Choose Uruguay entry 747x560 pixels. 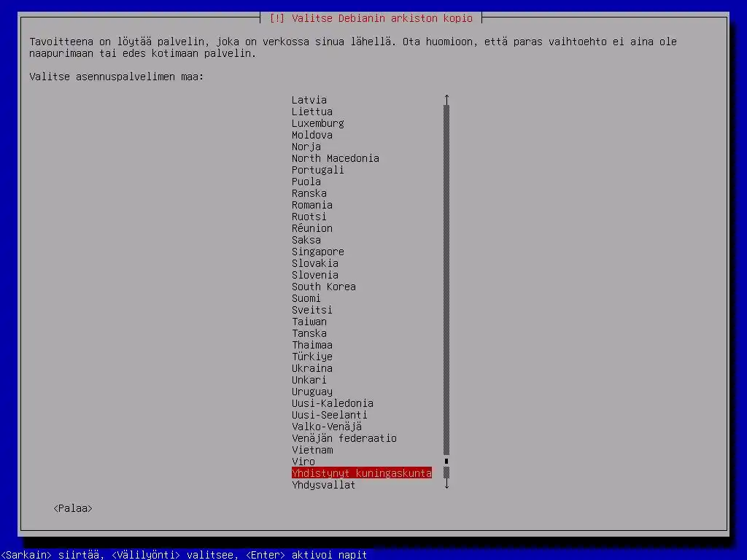click(312, 392)
